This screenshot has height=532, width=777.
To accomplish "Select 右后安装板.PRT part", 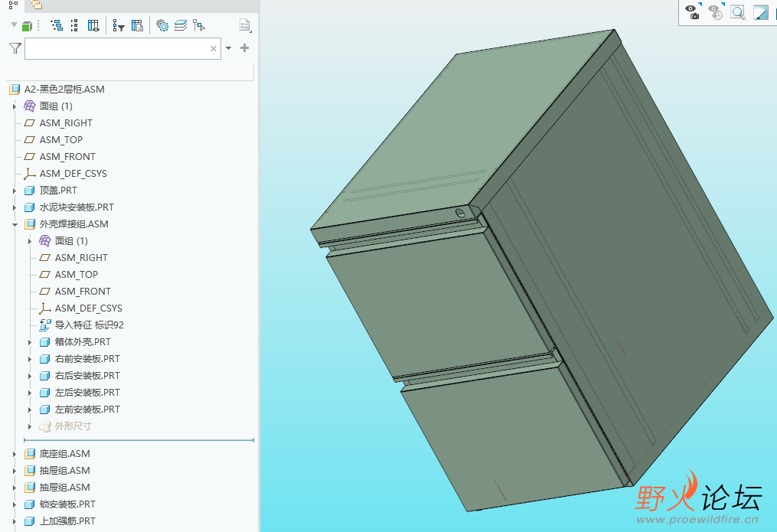I will (87, 376).
